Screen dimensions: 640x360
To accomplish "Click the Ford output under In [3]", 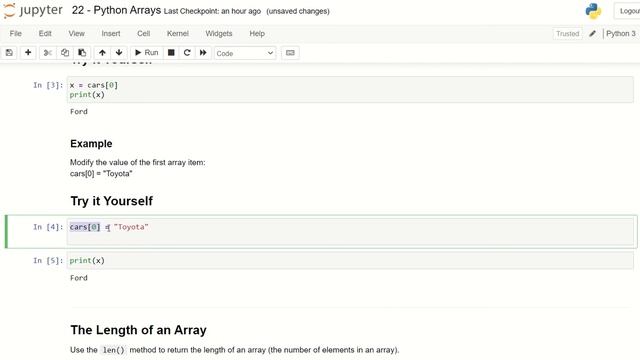I will pyautogui.click(x=79, y=111).
